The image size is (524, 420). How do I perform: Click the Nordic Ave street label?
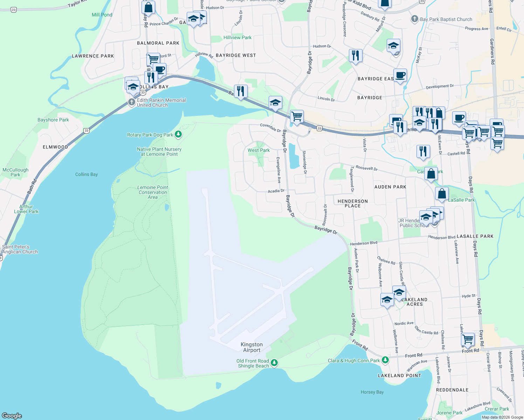(x=404, y=323)
